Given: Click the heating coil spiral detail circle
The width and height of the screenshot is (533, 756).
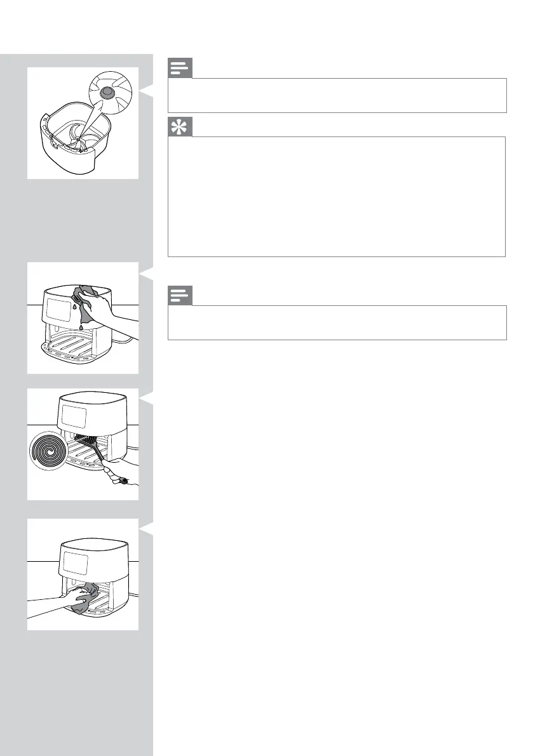Looking at the screenshot, I should pos(48,451).
